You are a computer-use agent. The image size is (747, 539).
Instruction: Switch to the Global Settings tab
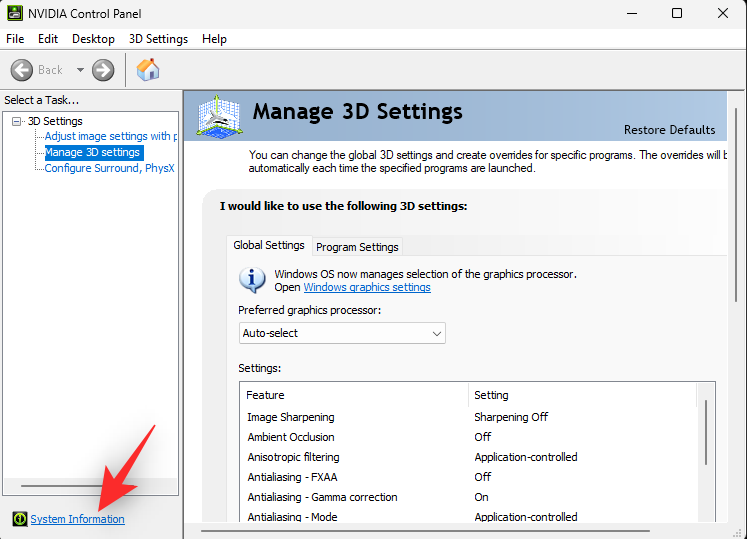click(269, 245)
